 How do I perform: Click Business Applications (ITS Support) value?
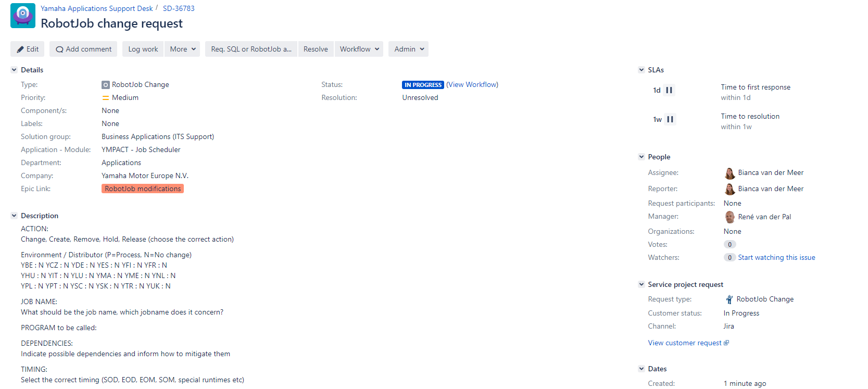click(158, 136)
